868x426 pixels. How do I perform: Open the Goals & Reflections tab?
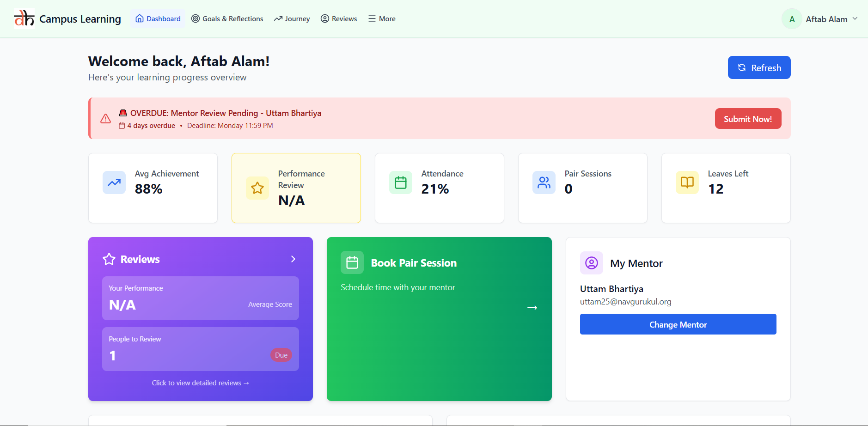pyautogui.click(x=227, y=19)
